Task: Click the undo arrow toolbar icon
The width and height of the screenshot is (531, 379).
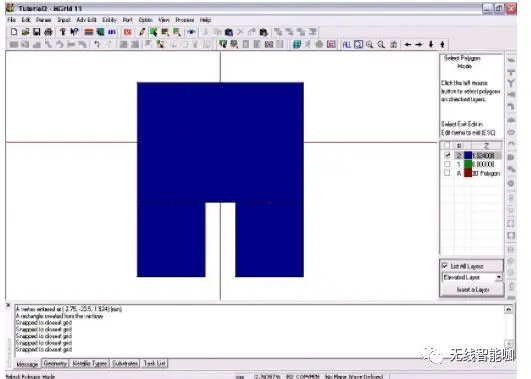Action: [97, 44]
